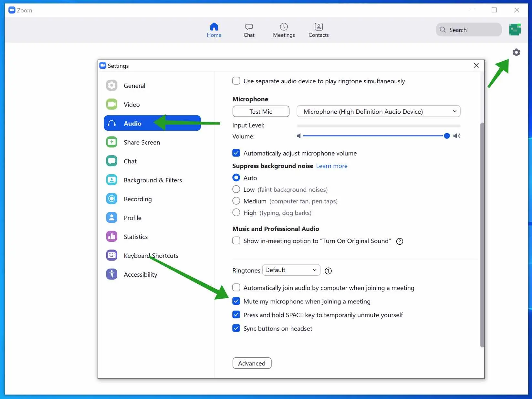Click the microphone Volume slider handle
The image size is (532, 399).
(x=446, y=136)
